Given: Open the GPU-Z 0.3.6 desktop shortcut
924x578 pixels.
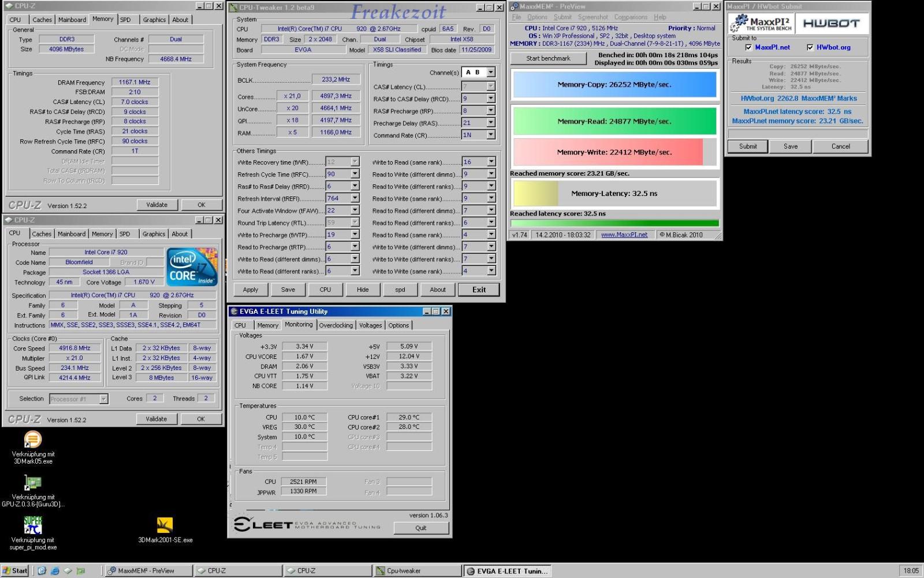Looking at the screenshot, I should pyautogui.click(x=33, y=491).
